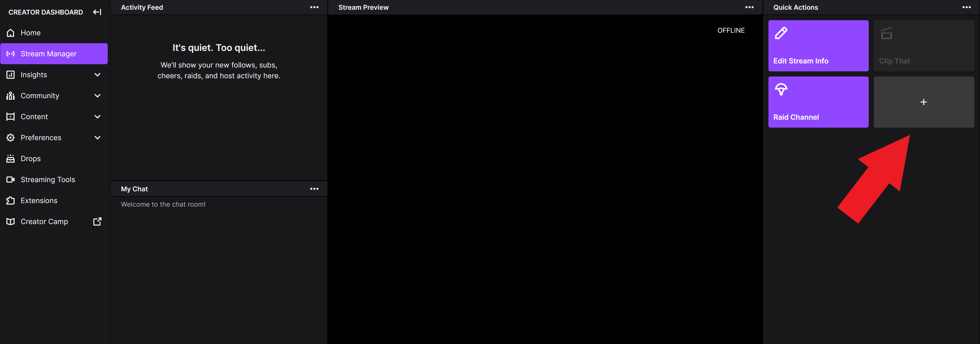980x344 pixels.
Task: Click the Stream Manager sidebar icon
Action: pos(11,54)
